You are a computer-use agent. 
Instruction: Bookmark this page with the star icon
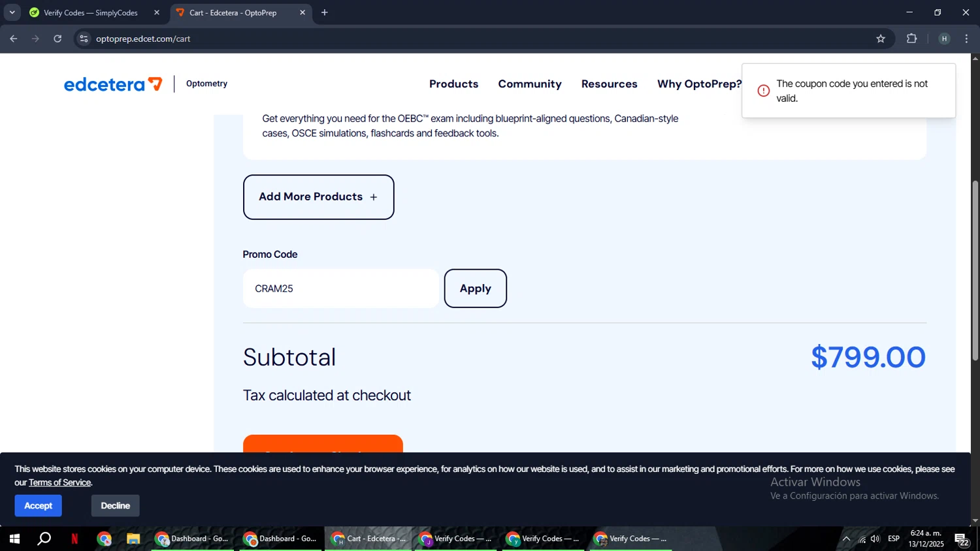coord(881,39)
